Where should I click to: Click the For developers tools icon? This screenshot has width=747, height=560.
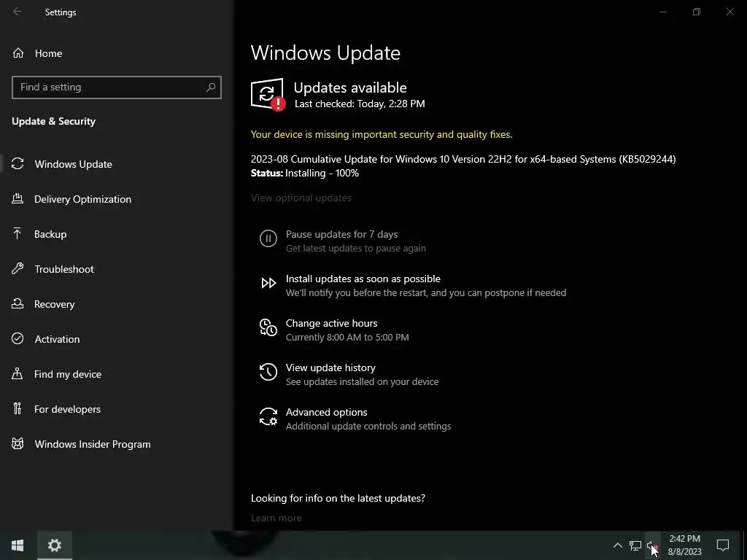18,408
